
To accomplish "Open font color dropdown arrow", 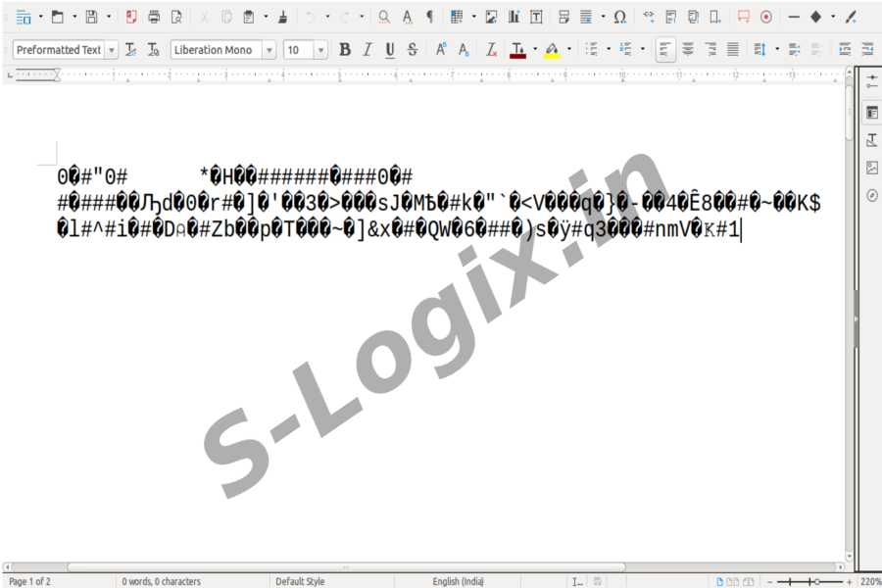I will point(535,50).
